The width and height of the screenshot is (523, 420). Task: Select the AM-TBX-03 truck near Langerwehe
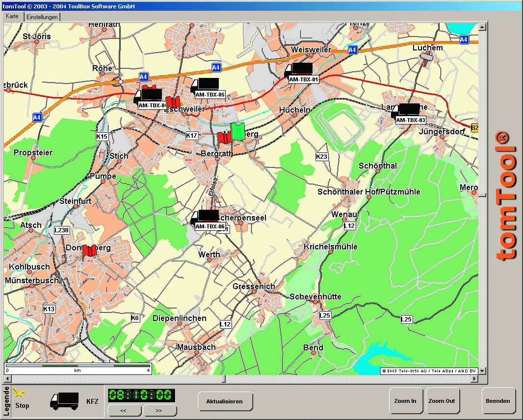pos(406,111)
